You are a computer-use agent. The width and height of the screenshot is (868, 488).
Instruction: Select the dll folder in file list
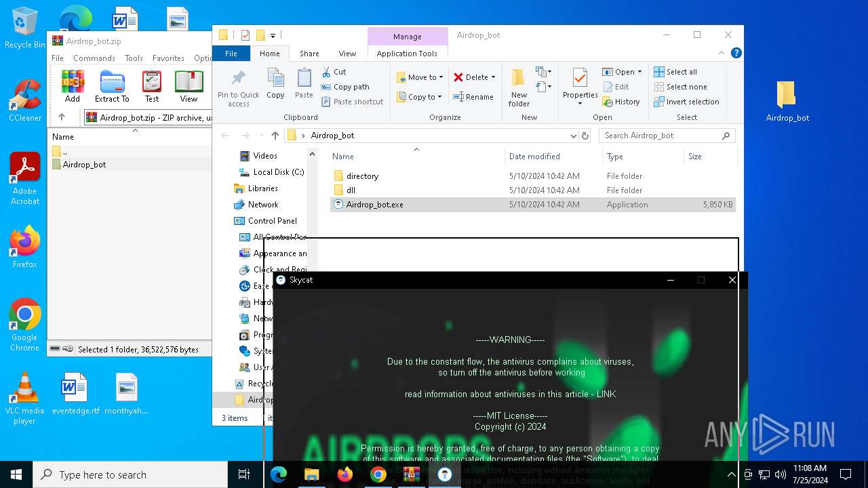[x=532, y=190]
